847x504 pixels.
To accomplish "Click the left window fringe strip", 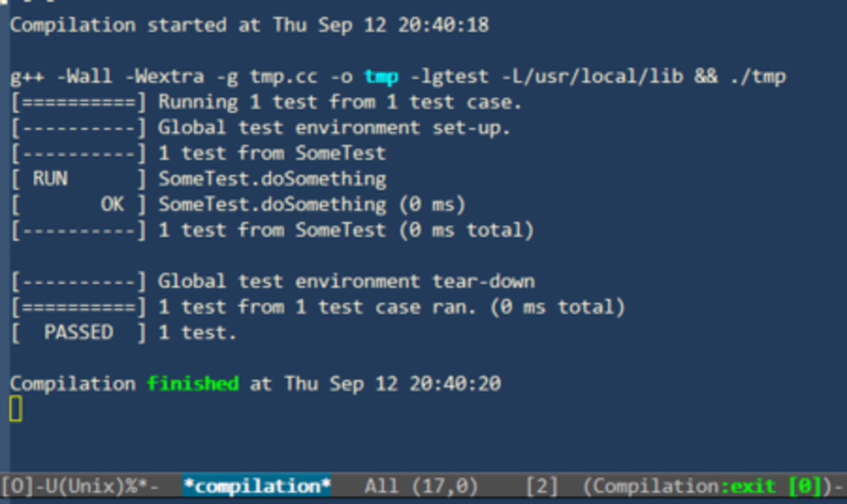I will click(x=4, y=236).
